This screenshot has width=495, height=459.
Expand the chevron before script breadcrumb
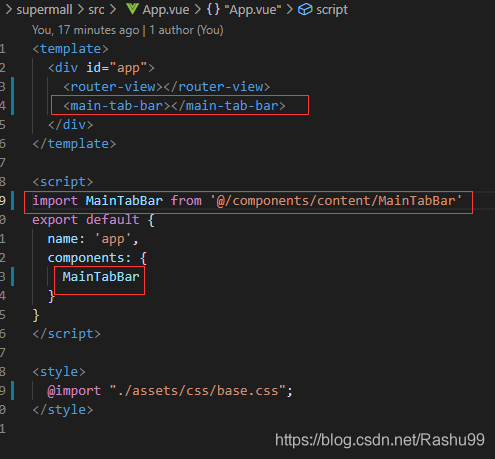coord(289,9)
